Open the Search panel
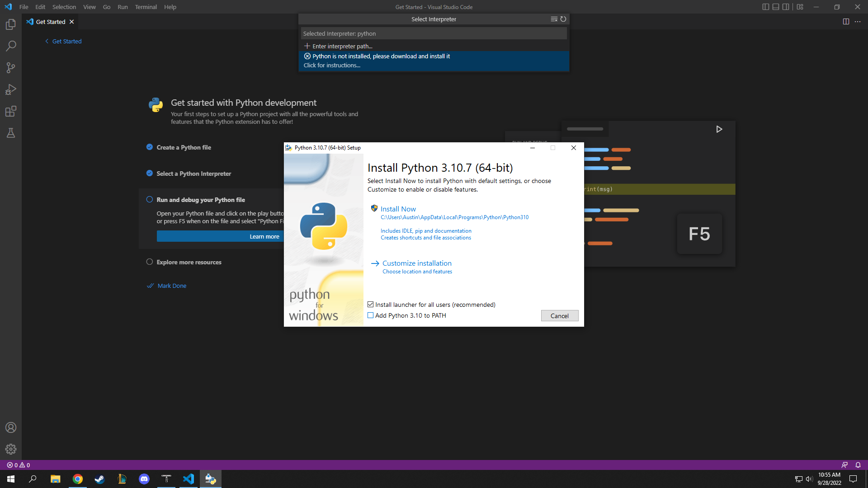Viewport: 868px width, 488px height. pyautogui.click(x=11, y=46)
